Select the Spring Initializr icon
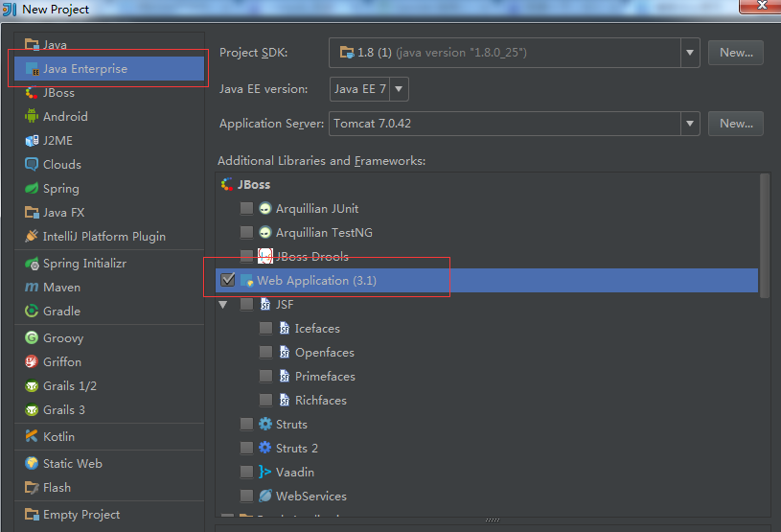 tap(32, 264)
